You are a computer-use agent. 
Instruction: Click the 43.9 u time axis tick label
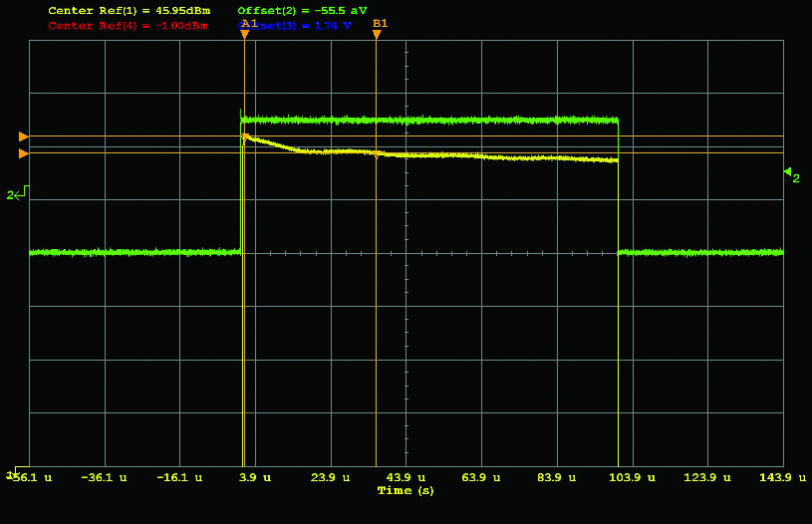tap(406, 478)
